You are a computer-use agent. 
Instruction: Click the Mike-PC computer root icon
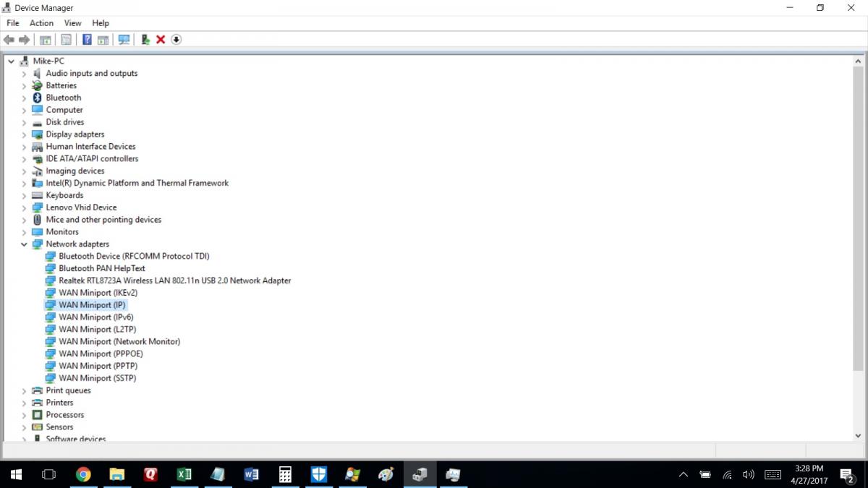point(25,61)
